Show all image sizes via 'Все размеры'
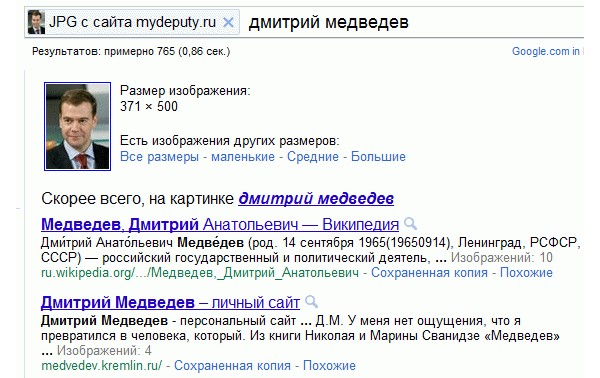Viewport: 600px width, 378px height. [x=159, y=156]
